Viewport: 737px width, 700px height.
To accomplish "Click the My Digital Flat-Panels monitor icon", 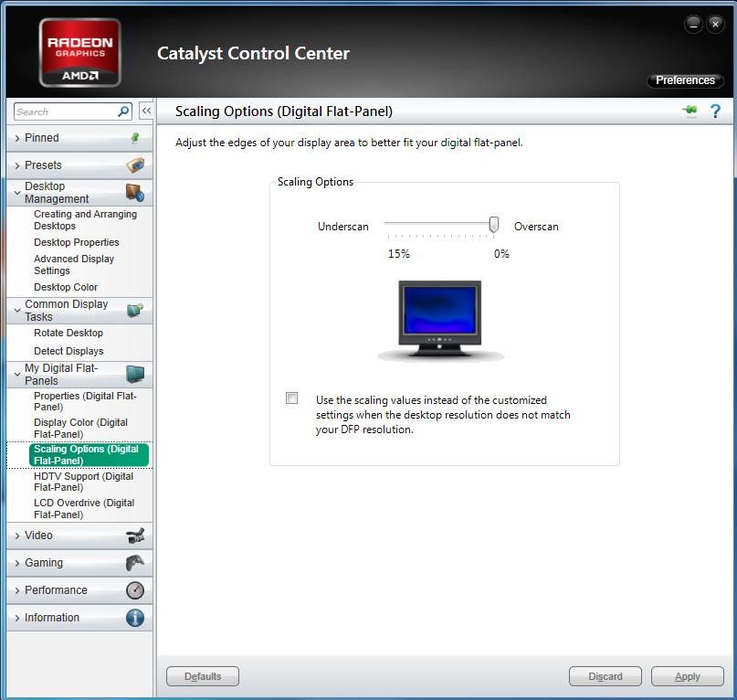I will coord(135,375).
